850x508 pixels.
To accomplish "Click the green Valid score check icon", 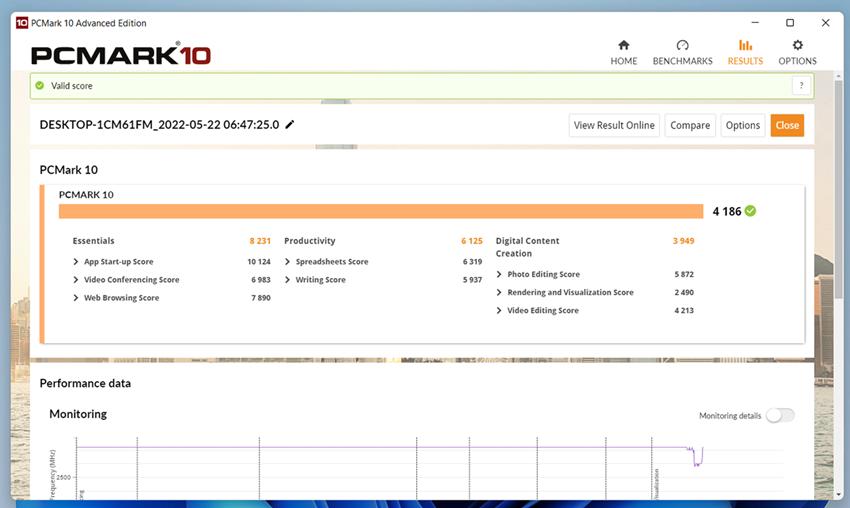I will 40,86.
